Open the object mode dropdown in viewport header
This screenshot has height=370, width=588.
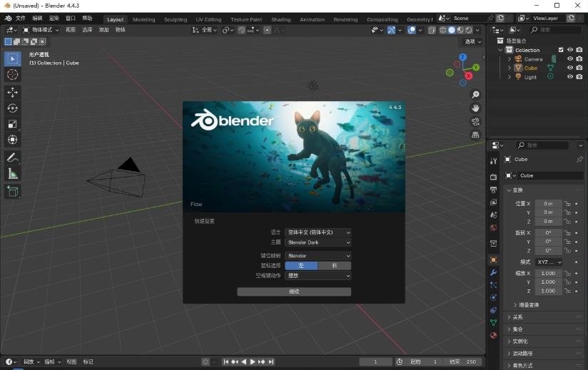(41, 30)
